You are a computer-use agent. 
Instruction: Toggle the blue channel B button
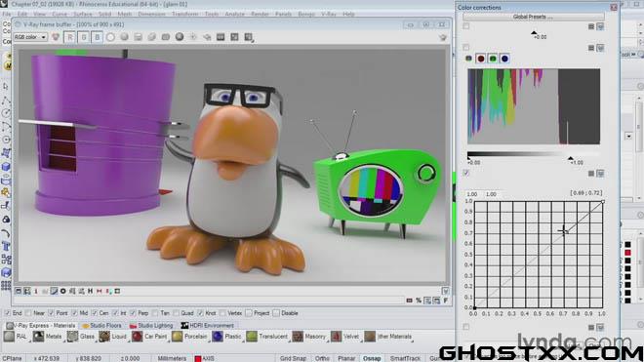pyautogui.click(x=98, y=37)
